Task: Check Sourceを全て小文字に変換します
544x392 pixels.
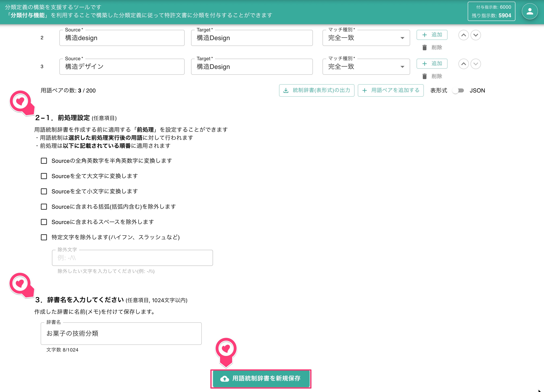Action: 44,191
